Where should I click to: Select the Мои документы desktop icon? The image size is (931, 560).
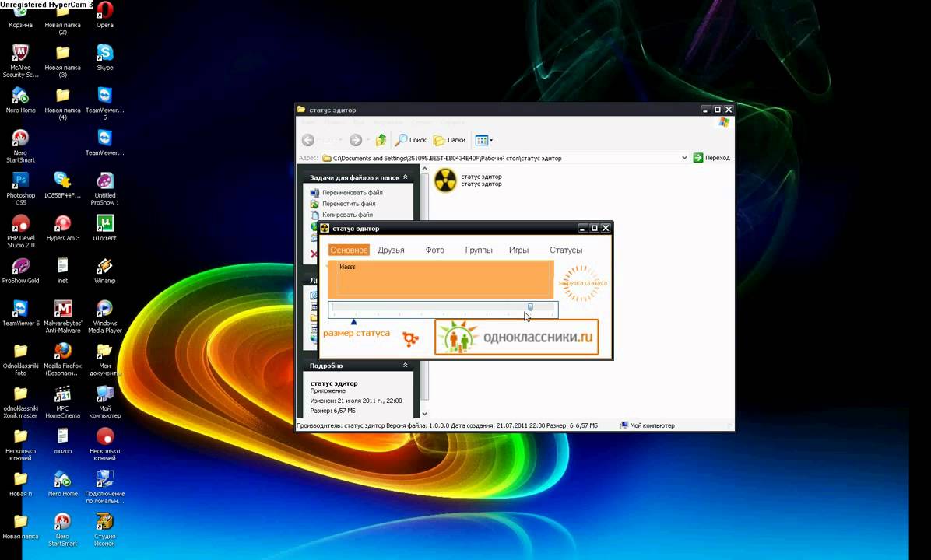pos(104,359)
